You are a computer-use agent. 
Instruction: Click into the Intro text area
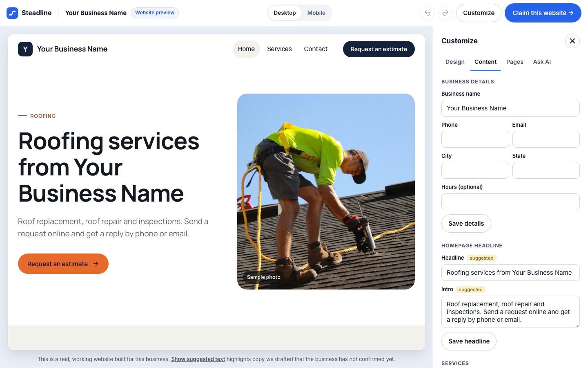(x=510, y=312)
